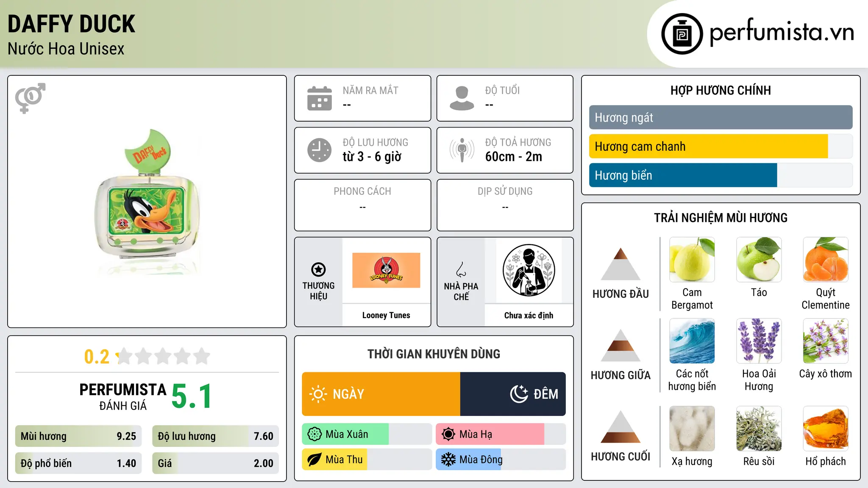Select the Xạ hương musk image
Image resolution: width=868 pixels, height=488 pixels.
(x=692, y=429)
